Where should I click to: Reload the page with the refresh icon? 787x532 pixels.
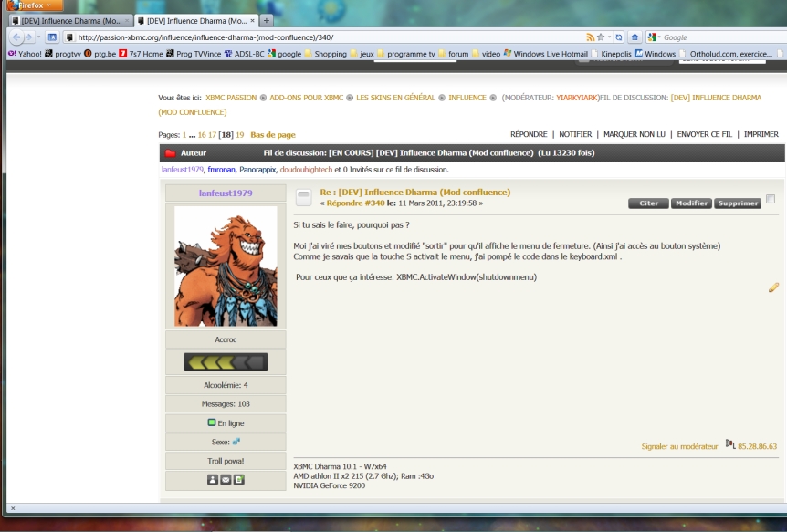pyautogui.click(x=619, y=37)
